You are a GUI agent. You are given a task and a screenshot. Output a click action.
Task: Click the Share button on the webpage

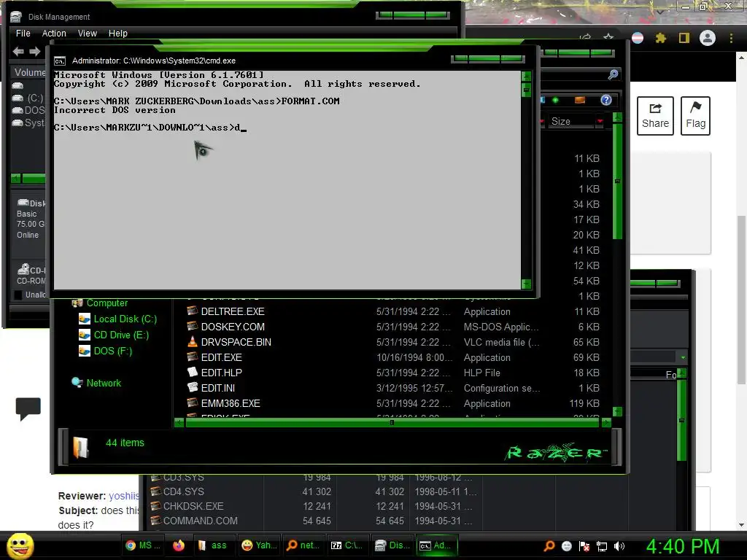[x=655, y=116]
